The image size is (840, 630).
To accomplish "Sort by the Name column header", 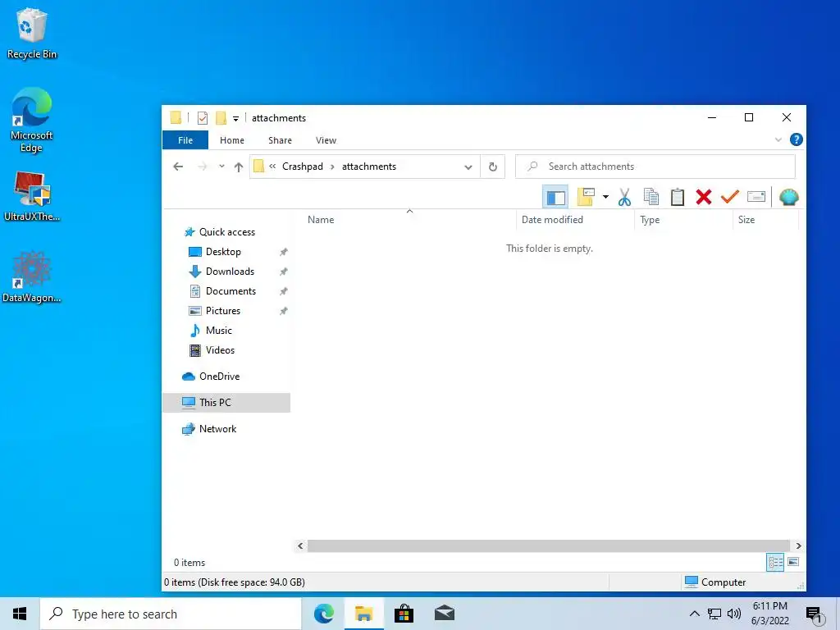I will tap(321, 220).
